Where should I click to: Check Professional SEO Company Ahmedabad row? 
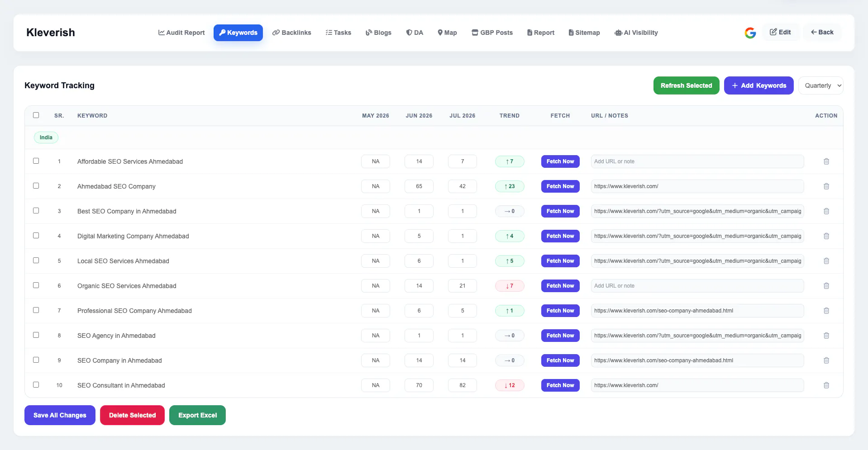36,310
